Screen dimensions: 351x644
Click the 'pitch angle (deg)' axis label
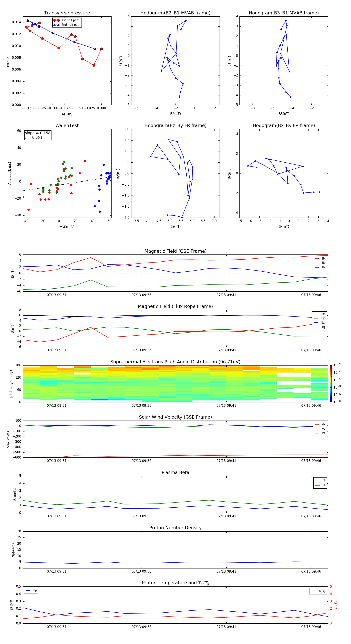click(11, 384)
